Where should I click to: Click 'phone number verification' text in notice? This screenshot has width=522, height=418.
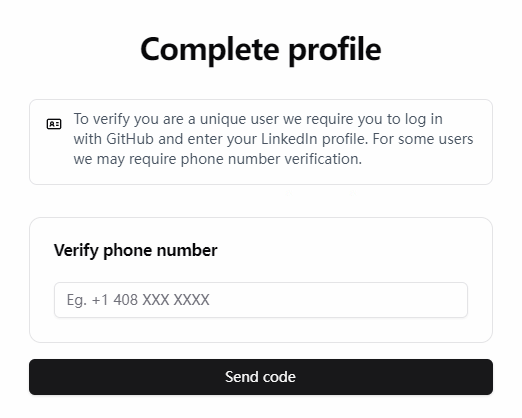coord(271,159)
